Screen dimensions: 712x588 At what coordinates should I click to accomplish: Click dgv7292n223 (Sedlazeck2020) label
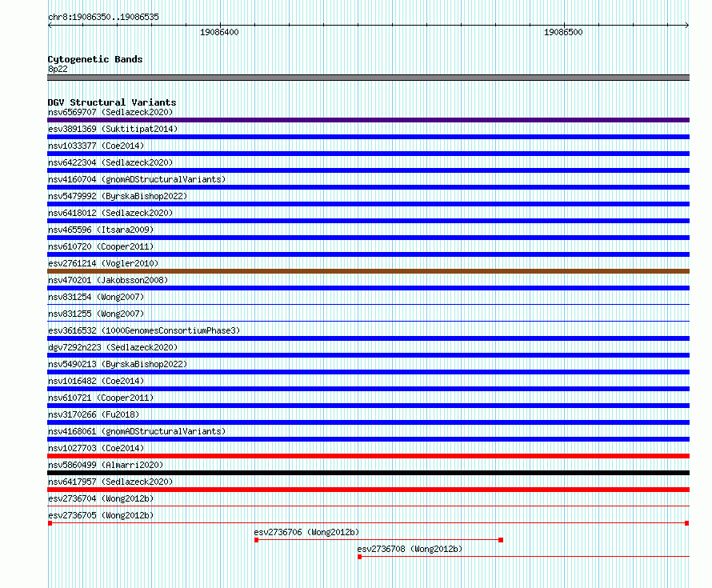pos(113,347)
